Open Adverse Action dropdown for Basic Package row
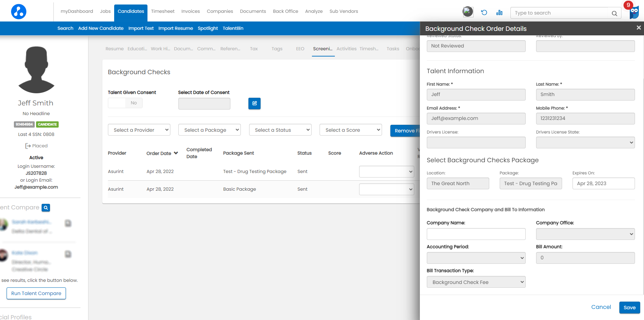This screenshot has width=644, height=320. point(387,189)
